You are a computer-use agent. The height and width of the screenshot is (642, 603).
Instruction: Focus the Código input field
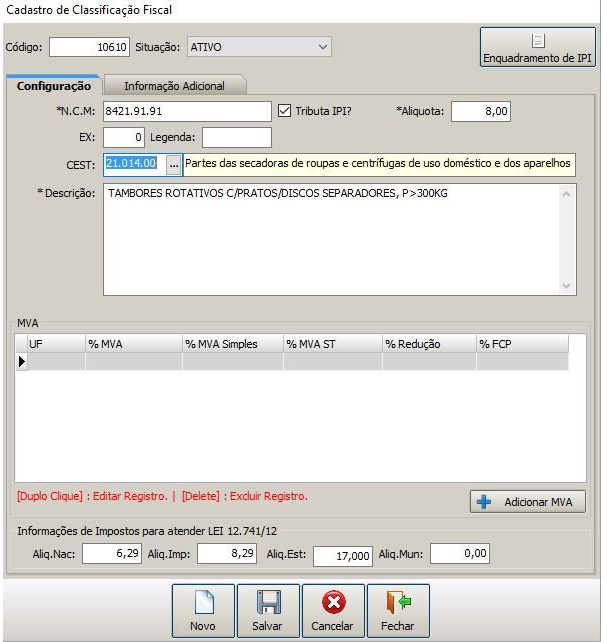[x=89, y=47]
